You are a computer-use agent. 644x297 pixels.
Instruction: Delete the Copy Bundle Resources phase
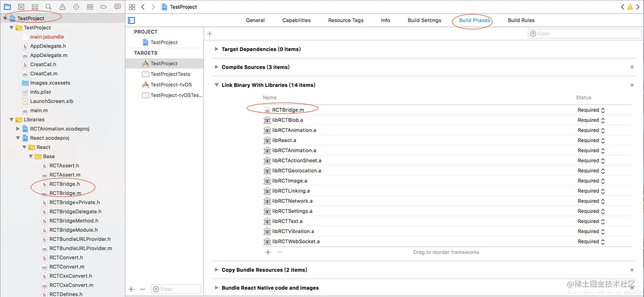pos(632,270)
